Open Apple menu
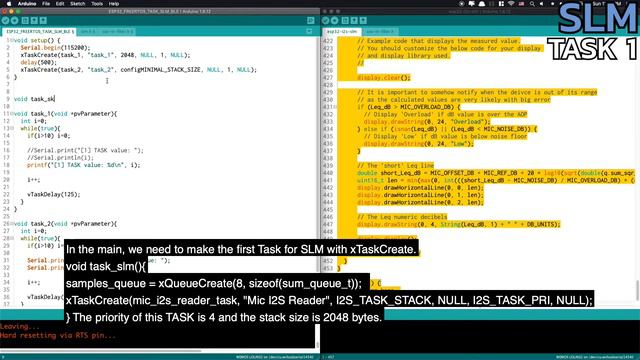Viewport: 640px width, 360px height. [x=9, y=4]
